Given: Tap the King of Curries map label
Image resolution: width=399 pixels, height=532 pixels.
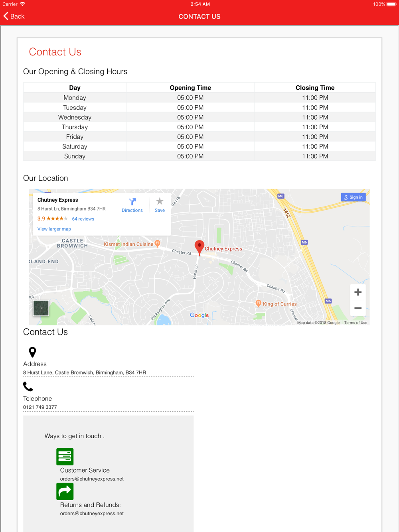Looking at the screenshot, I should [x=280, y=304].
